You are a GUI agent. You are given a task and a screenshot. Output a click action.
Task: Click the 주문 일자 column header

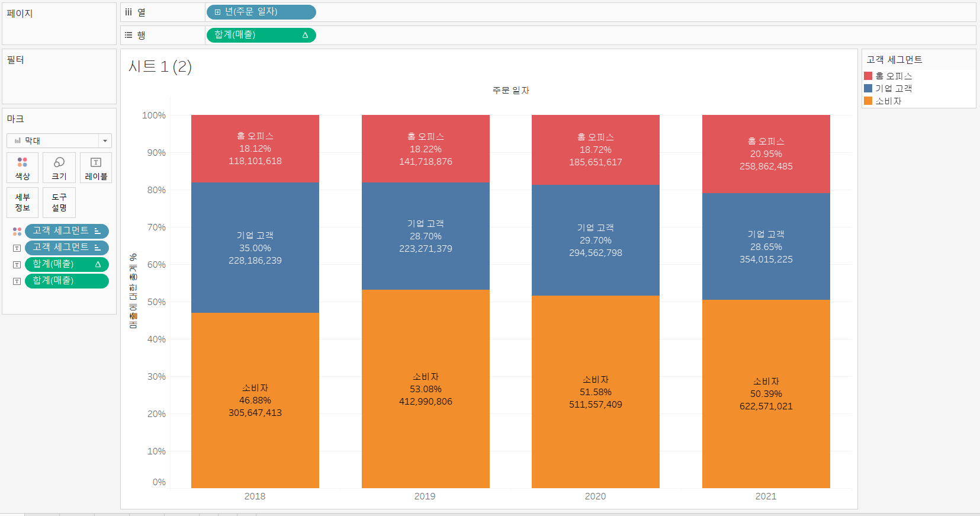pos(511,90)
